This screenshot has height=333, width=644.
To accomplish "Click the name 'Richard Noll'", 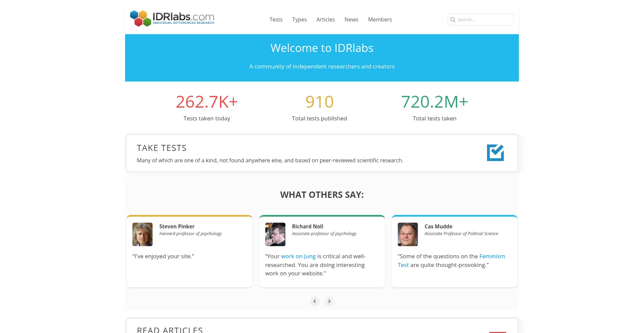I will pos(308,226).
